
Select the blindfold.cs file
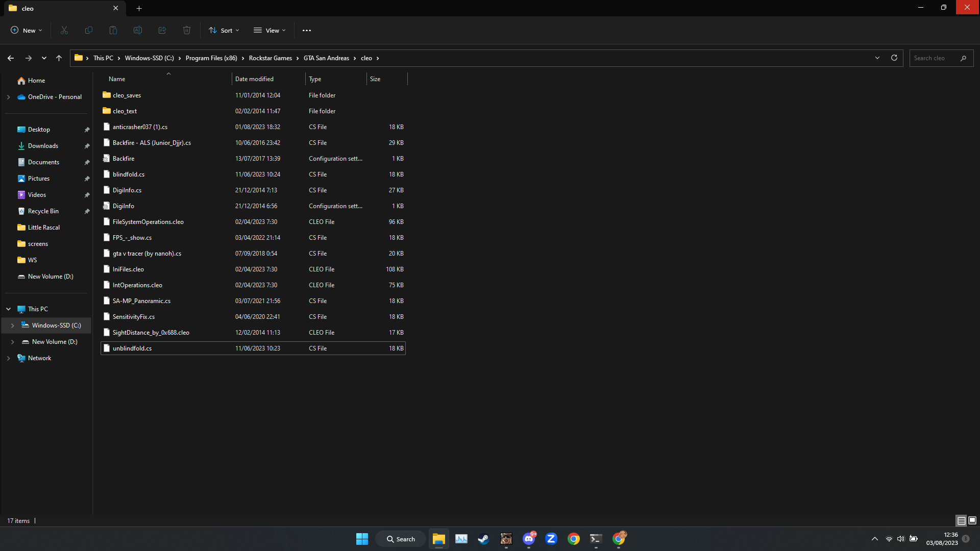[129, 174]
